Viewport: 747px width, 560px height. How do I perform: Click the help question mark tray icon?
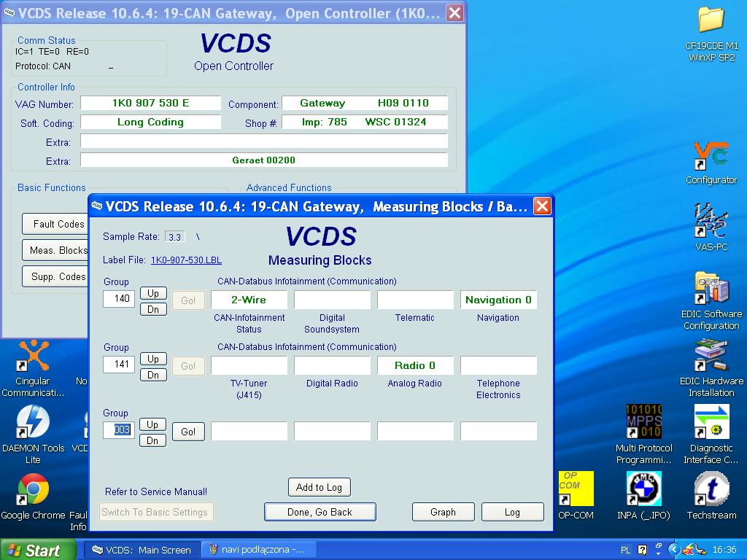[x=643, y=551]
